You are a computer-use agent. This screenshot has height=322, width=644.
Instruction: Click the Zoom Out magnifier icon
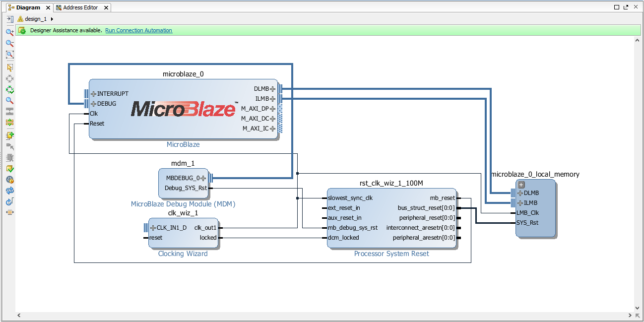coord(9,43)
